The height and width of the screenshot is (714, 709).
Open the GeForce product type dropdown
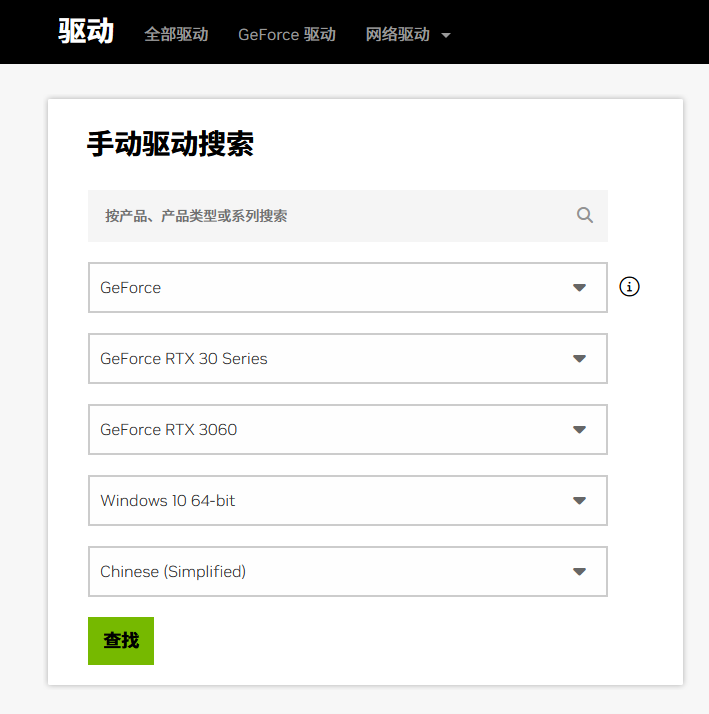click(348, 287)
